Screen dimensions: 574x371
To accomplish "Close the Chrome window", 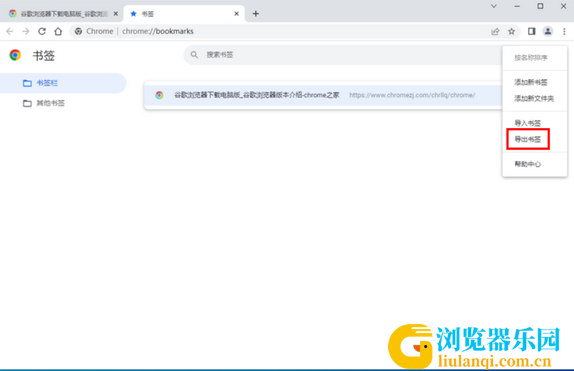I will (x=564, y=6).
